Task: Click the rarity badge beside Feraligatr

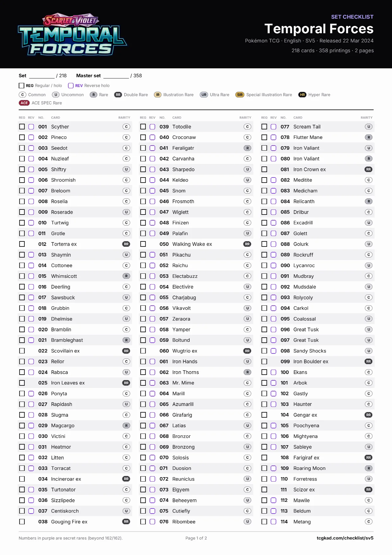Action: [x=248, y=148]
